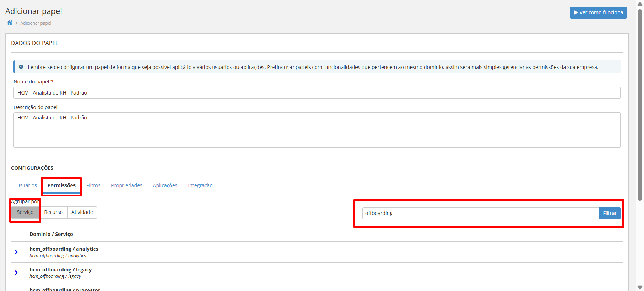The height and width of the screenshot is (291, 644).
Task: Expand the hcm_offboarding / analytics row
Action: pos(16,252)
